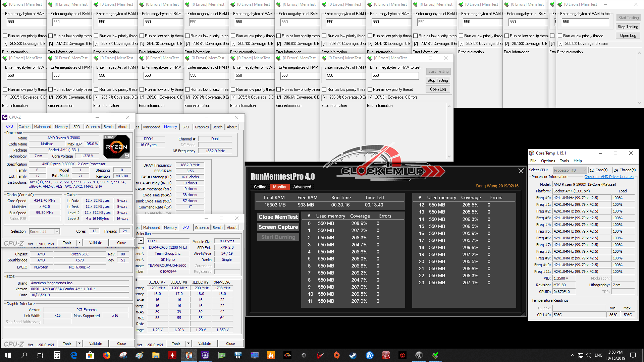Tick low priority thread in top-left MemTest
Image resolution: width=644 pixels, height=362 pixels.
[5, 36]
